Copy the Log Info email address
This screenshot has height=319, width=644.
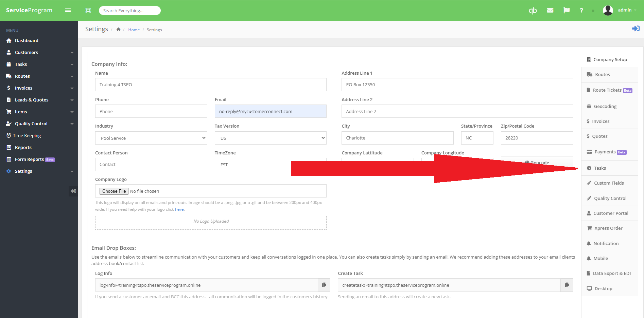(324, 285)
